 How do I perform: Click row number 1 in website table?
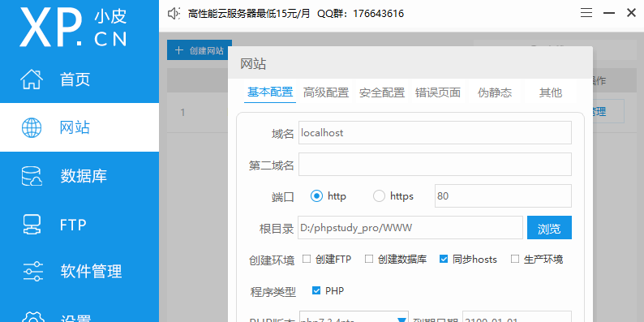coord(182,112)
